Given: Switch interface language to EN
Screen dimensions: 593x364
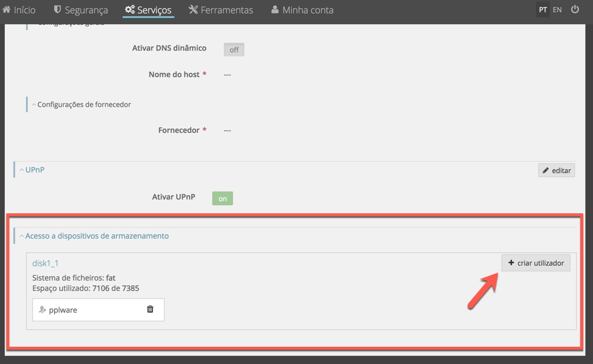Looking at the screenshot, I should [557, 9].
